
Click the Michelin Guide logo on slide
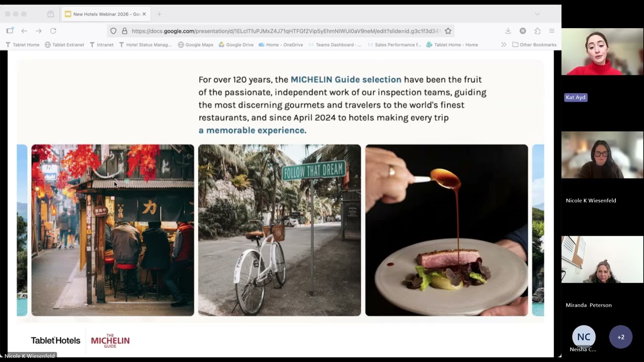110,340
